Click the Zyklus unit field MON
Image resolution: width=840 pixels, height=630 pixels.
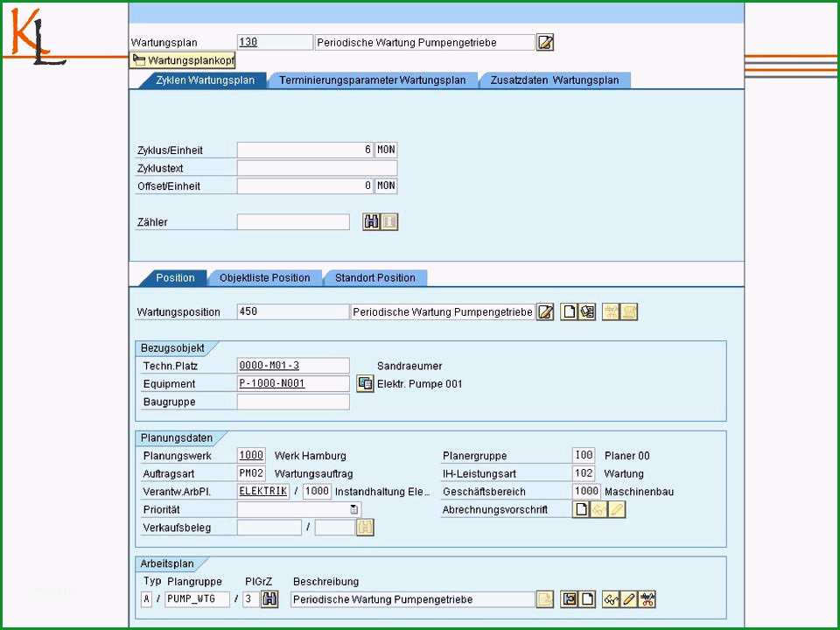386,150
